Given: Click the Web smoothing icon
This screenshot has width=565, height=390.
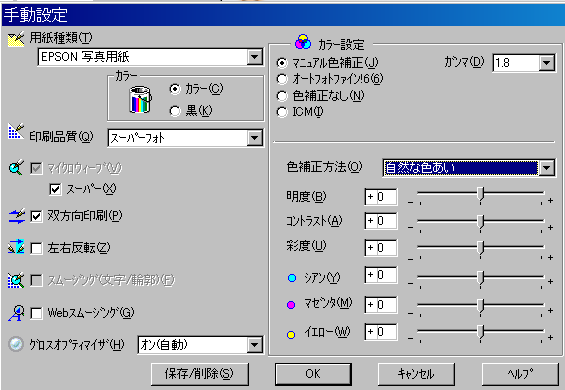Looking at the screenshot, I should 16,313.
